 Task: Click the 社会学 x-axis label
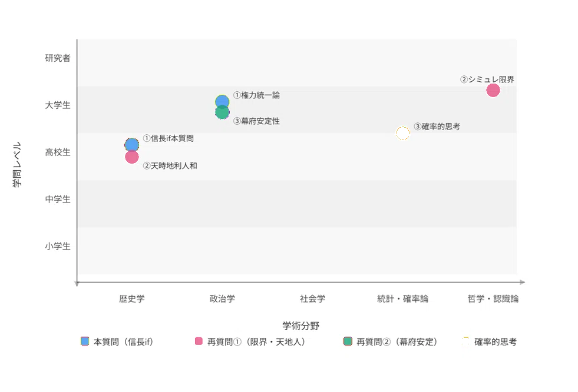312,298
